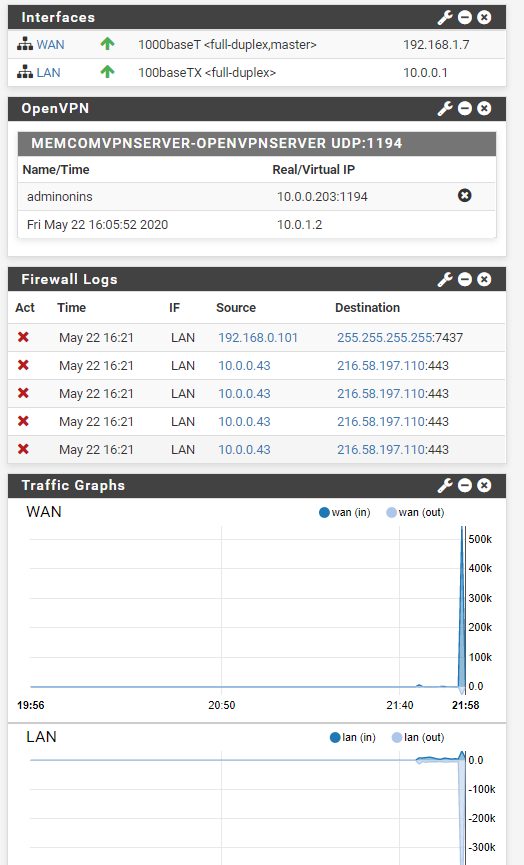This screenshot has width=524, height=865.
Task: Collapse the OpenVPN widget
Action: coord(465,109)
